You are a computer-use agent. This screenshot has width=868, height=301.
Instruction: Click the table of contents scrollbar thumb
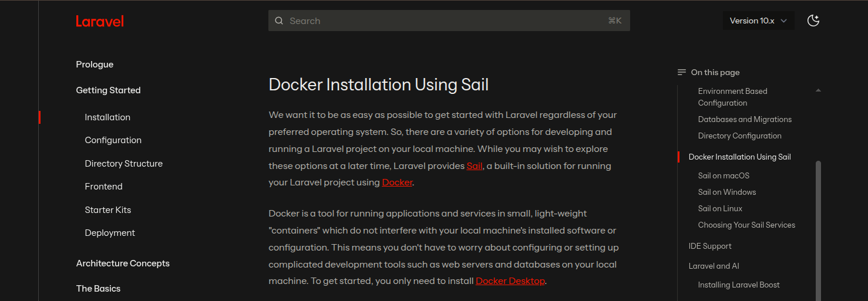pos(818,231)
